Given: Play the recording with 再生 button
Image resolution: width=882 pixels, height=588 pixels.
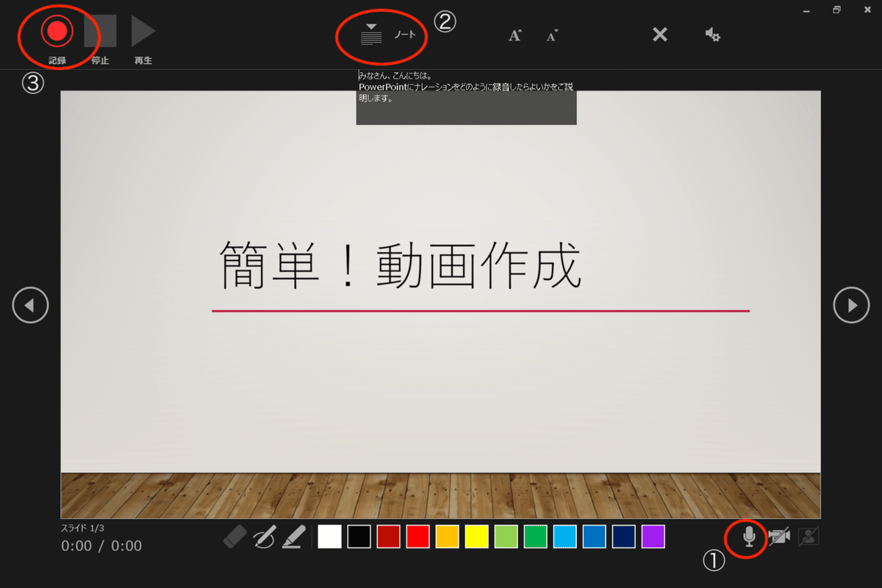Looking at the screenshot, I should pyautogui.click(x=143, y=31).
